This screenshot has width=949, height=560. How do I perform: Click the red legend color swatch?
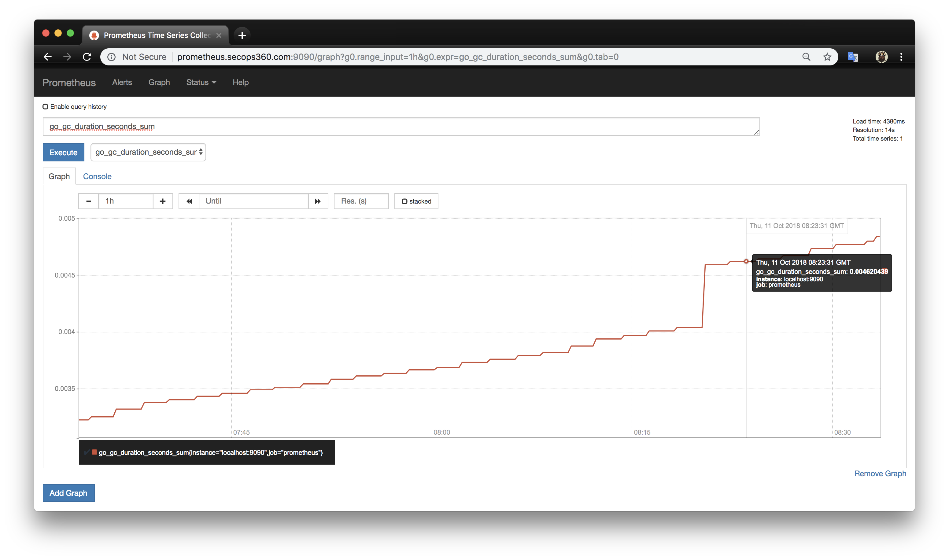[95, 452]
